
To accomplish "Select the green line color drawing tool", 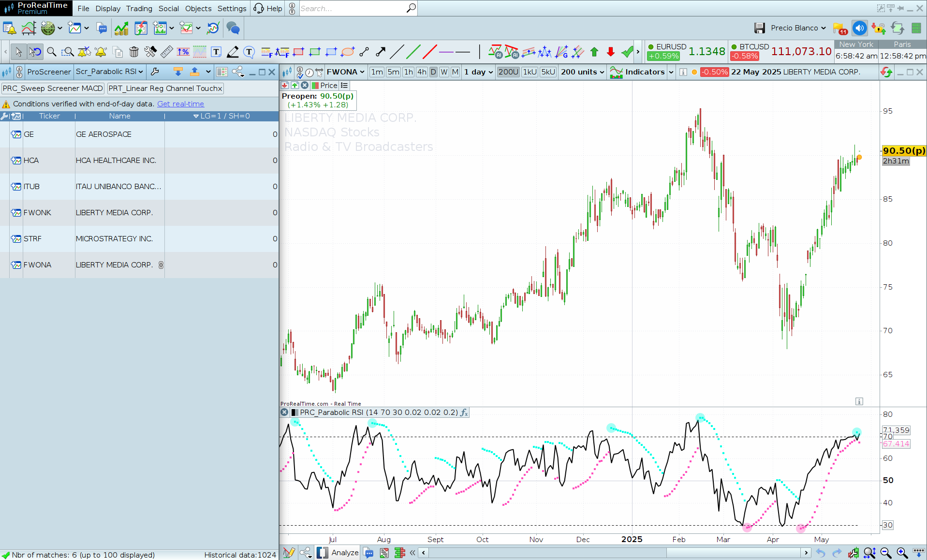I will click(x=413, y=52).
